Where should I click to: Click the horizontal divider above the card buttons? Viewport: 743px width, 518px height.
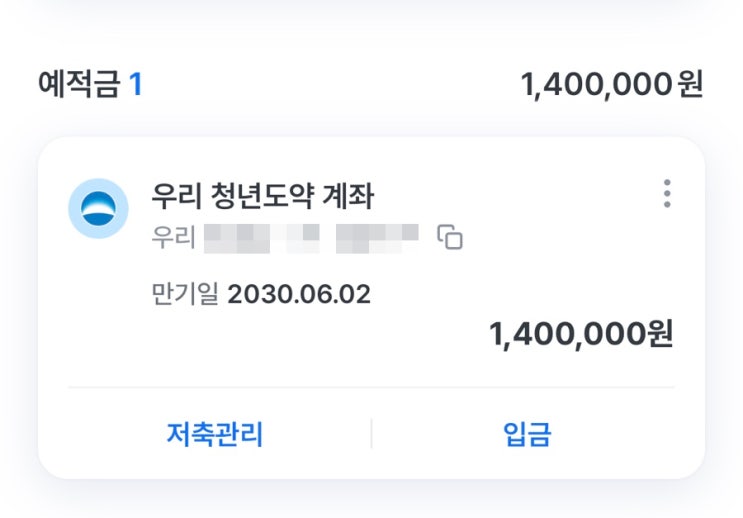click(x=371, y=387)
